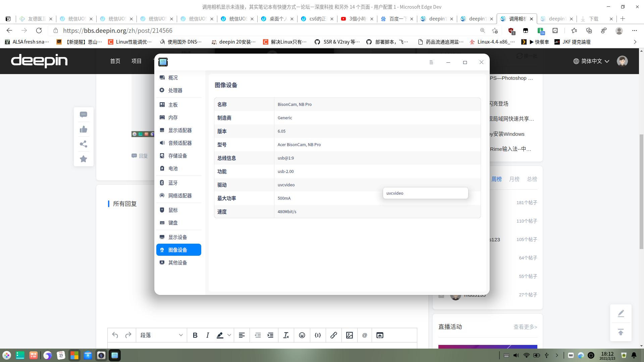Click the share icon on left panel
644x362 pixels.
(84, 144)
